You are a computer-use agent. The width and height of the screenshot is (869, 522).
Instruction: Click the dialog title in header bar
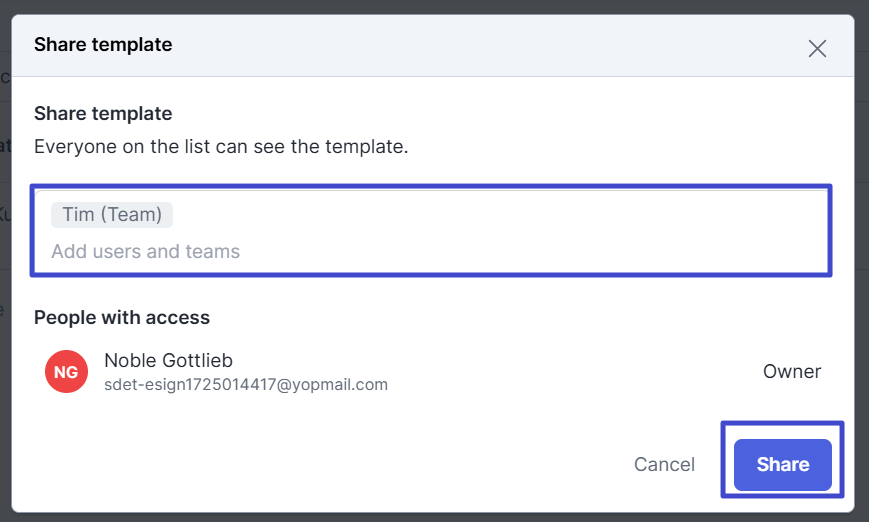pos(103,45)
